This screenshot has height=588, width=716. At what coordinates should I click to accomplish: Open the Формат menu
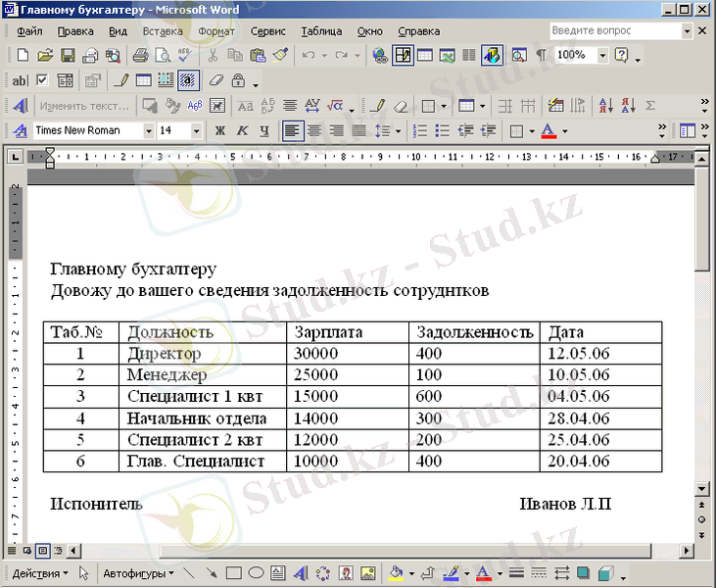point(216,31)
